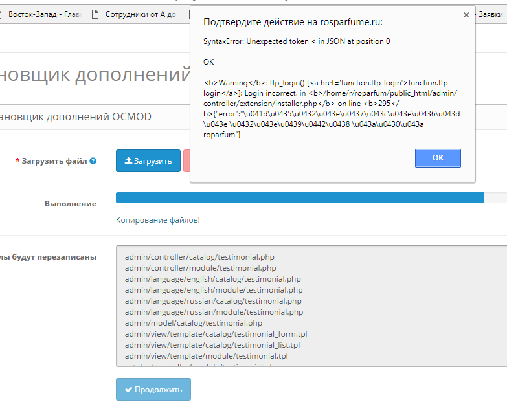Viewport: 507px width, 420px height.
Task: Click the dialog title Подтвердите действие на rosparfume.ru
Action: (x=293, y=22)
